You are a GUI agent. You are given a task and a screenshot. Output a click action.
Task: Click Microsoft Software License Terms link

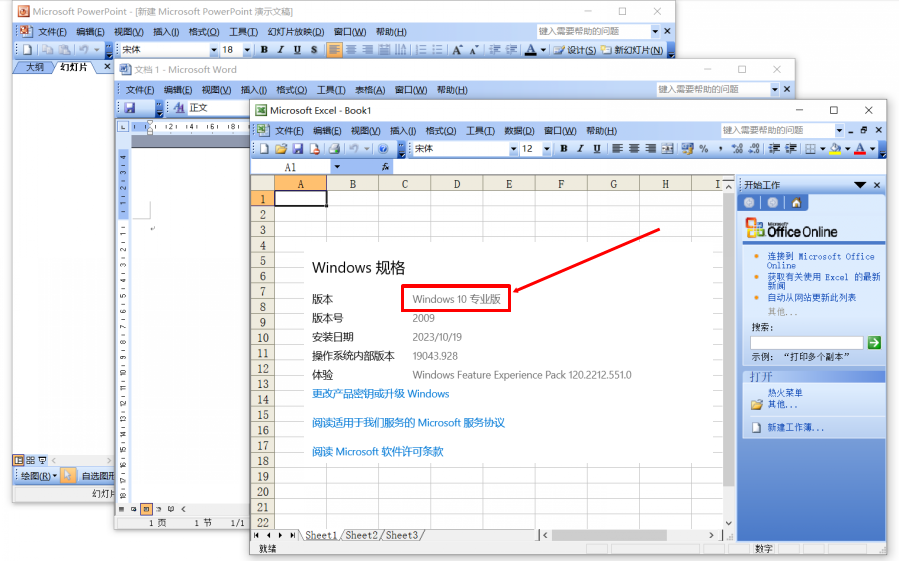click(377, 451)
